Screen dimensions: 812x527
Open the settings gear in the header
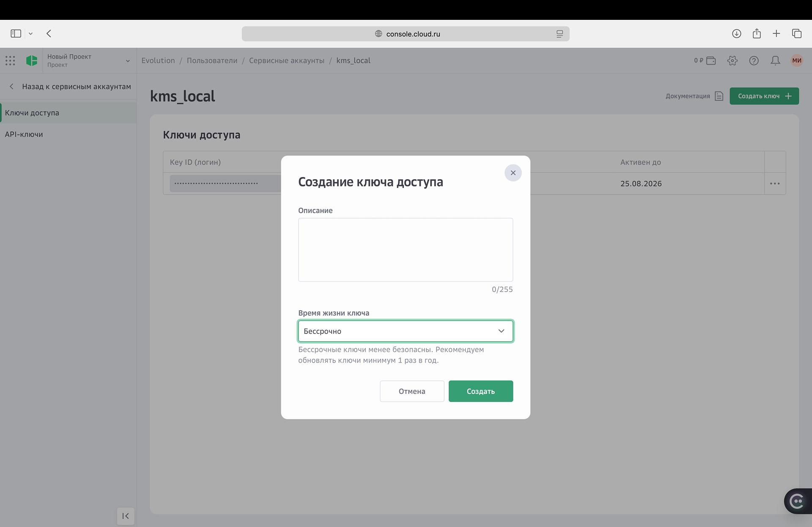(x=732, y=60)
